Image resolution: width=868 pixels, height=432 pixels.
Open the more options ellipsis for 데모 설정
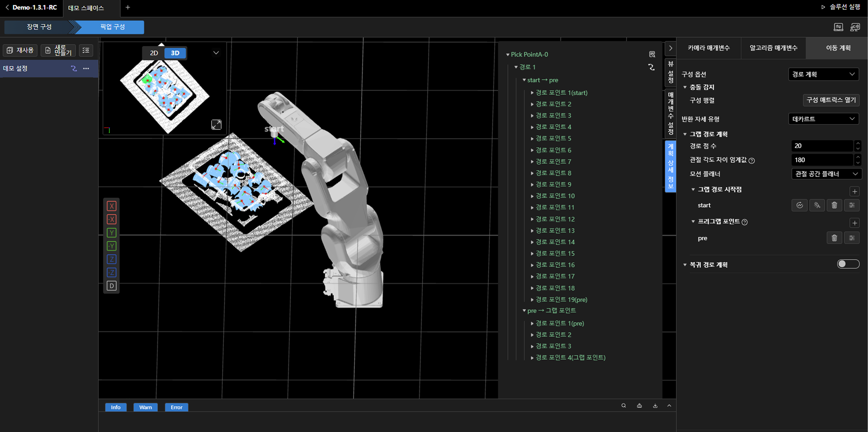click(x=86, y=68)
